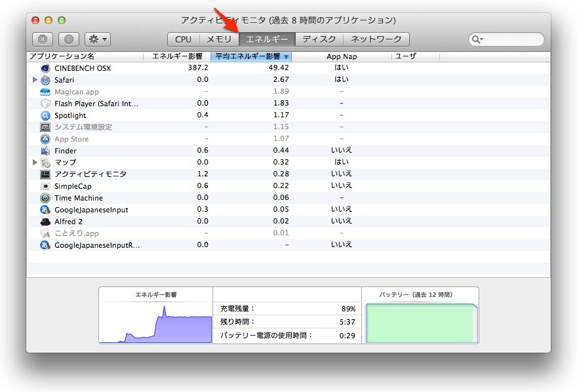Click the Spotlight magnifier icon
Screen dimensions: 577x392
point(45,115)
